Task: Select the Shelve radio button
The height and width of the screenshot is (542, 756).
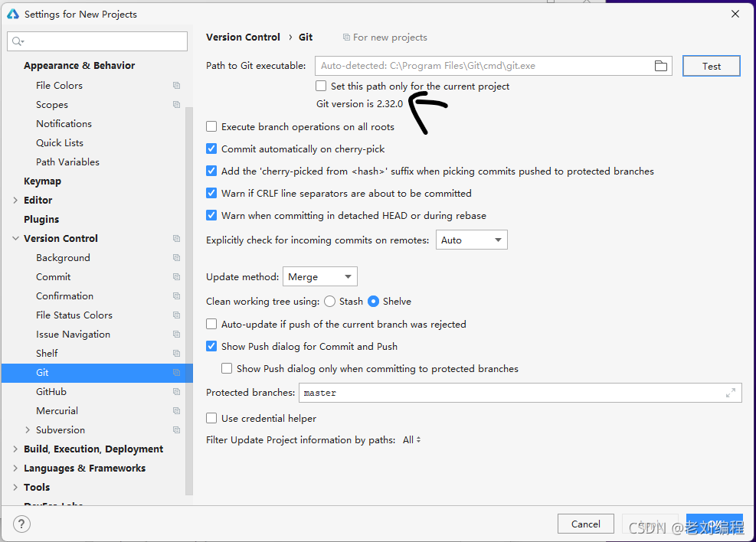Action: pyautogui.click(x=373, y=301)
